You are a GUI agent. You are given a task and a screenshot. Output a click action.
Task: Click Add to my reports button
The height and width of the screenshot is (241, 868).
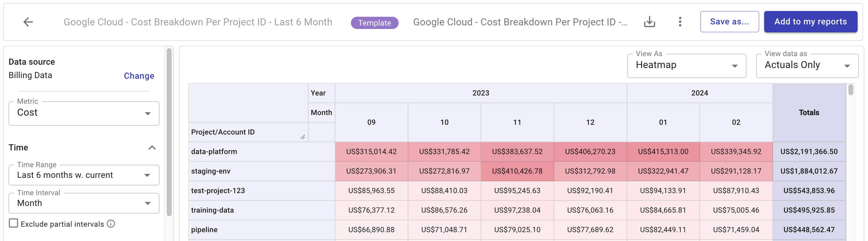coord(810,22)
